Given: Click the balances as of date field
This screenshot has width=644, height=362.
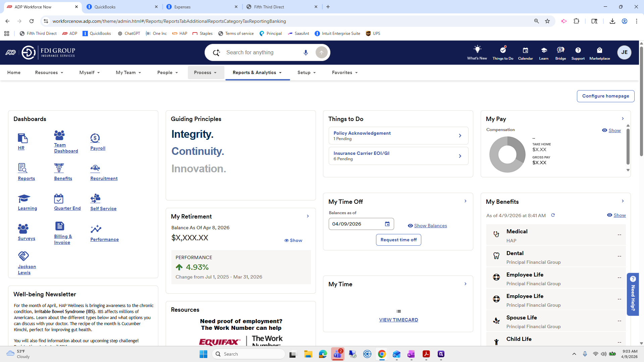Looking at the screenshot, I should 361,224.
